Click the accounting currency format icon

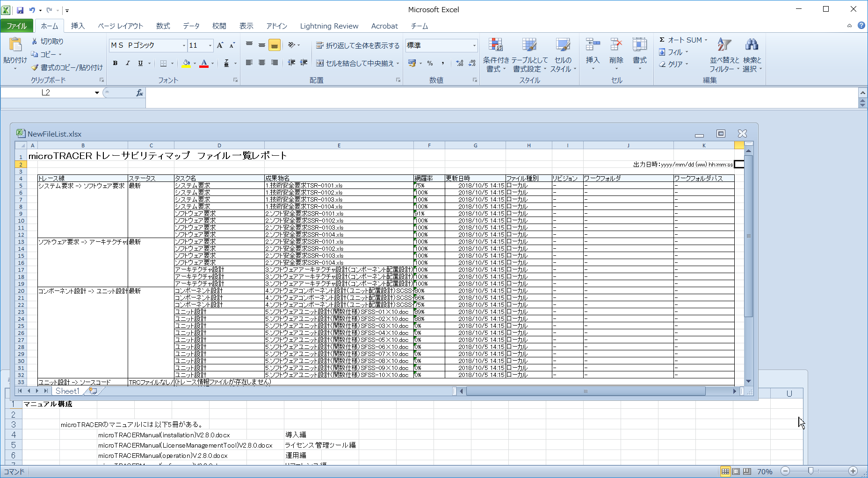(412, 63)
